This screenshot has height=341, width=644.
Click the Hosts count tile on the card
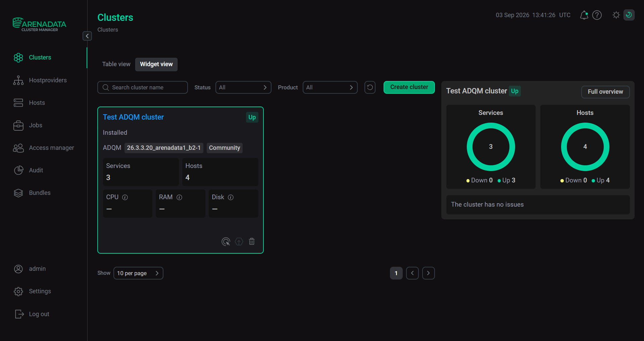pyautogui.click(x=220, y=172)
